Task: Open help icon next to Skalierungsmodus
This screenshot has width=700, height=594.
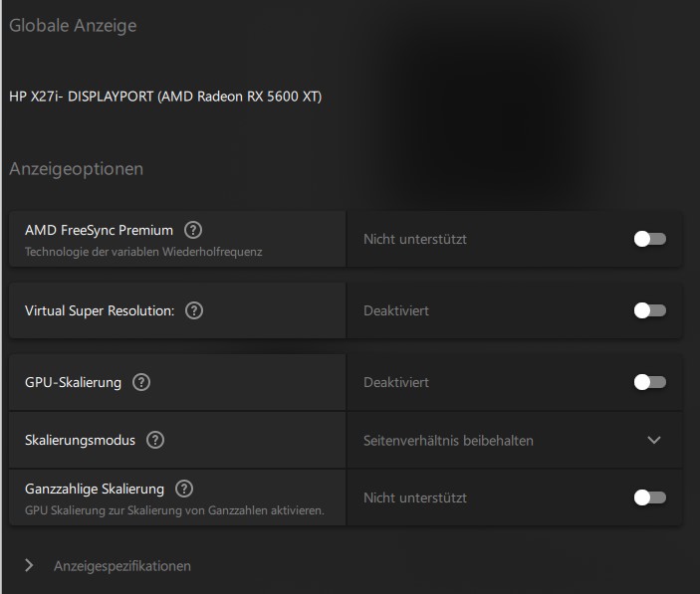Action: pyautogui.click(x=155, y=440)
